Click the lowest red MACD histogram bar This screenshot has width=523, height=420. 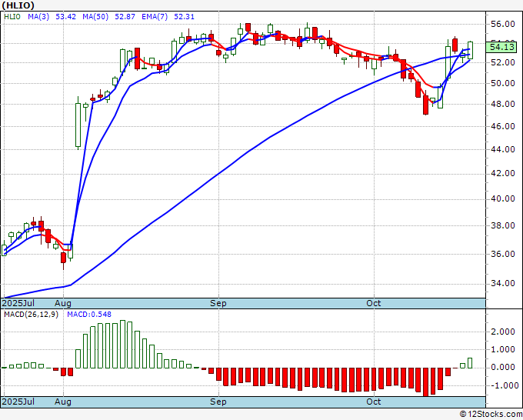click(425, 382)
